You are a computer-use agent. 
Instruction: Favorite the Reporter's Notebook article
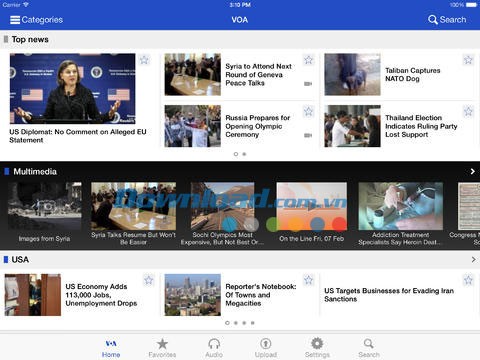[308, 280]
